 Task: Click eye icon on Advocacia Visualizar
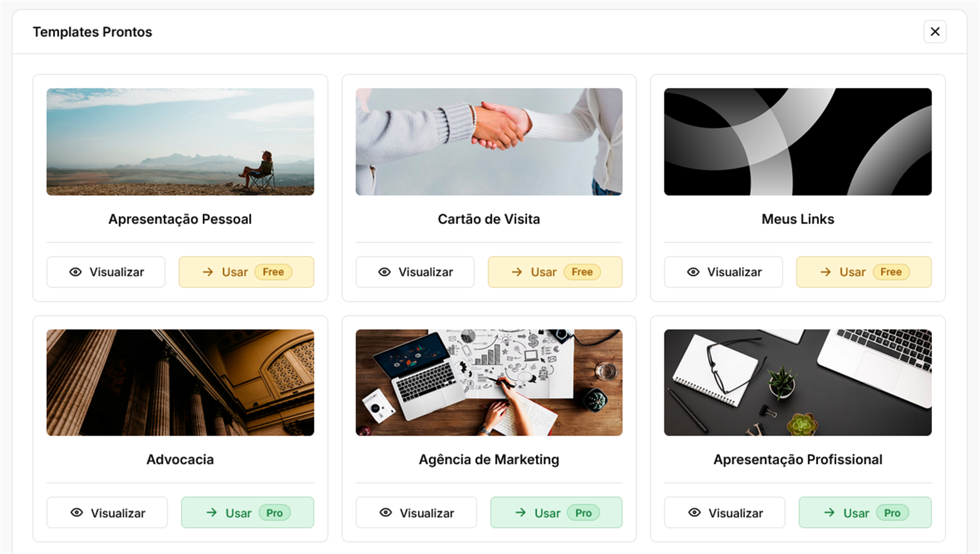(77, 513)
